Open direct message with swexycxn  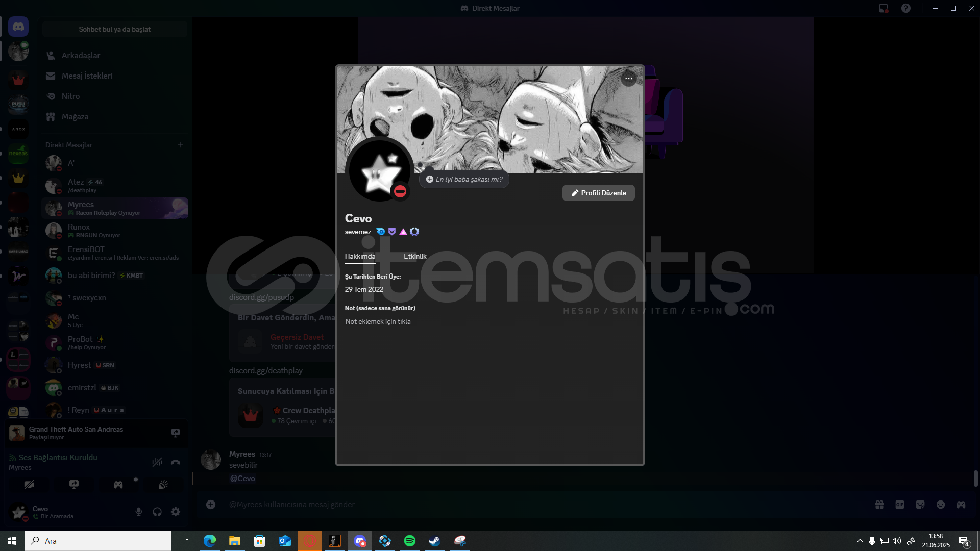click(115, 298)
